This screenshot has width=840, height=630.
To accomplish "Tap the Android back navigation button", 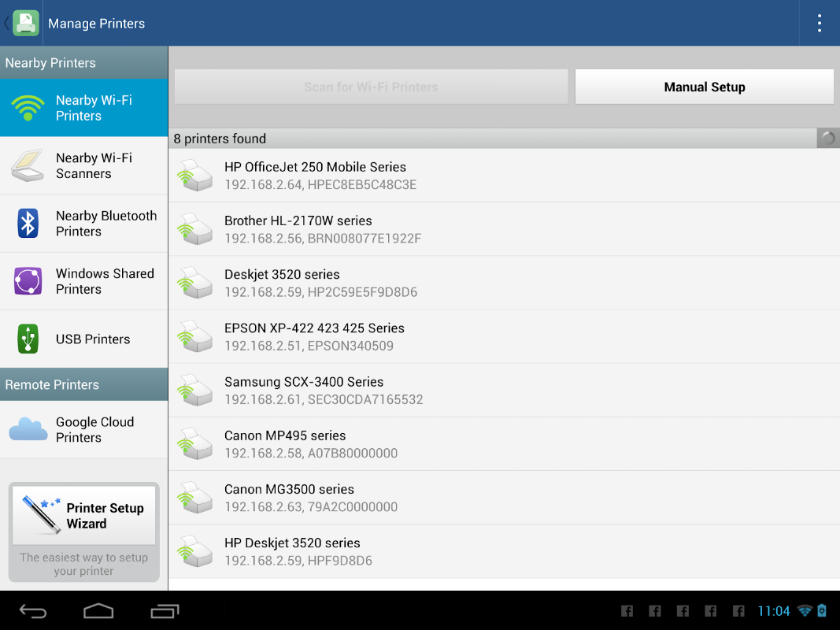I will [x=33, y=611].
